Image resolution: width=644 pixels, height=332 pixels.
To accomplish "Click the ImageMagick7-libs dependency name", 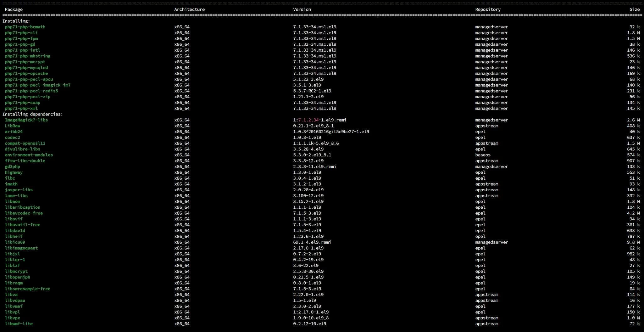I will [26, 120].
